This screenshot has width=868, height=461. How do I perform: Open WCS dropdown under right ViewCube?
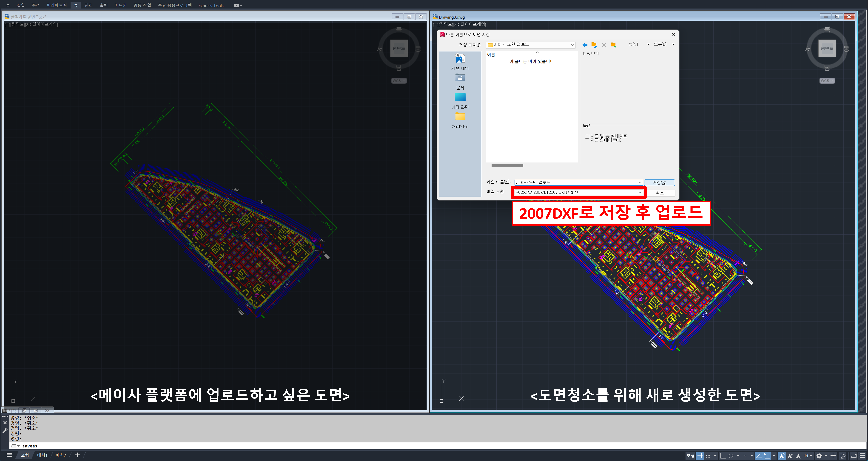827,81
